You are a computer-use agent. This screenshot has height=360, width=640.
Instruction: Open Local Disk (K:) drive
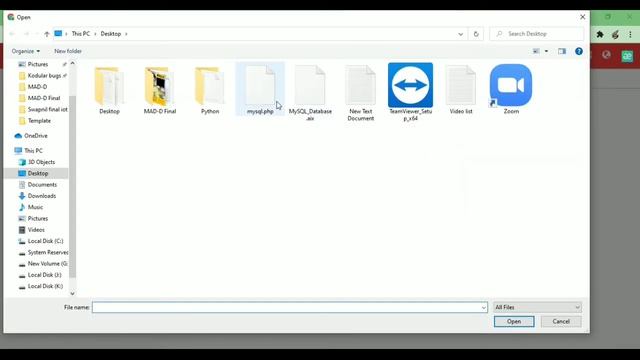point(45,286)
